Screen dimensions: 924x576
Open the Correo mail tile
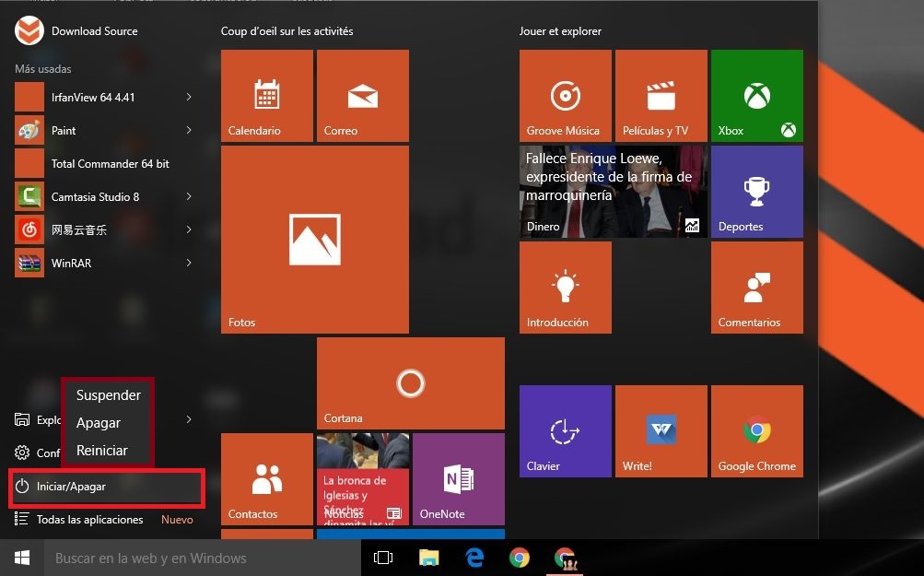coord(362,96)
